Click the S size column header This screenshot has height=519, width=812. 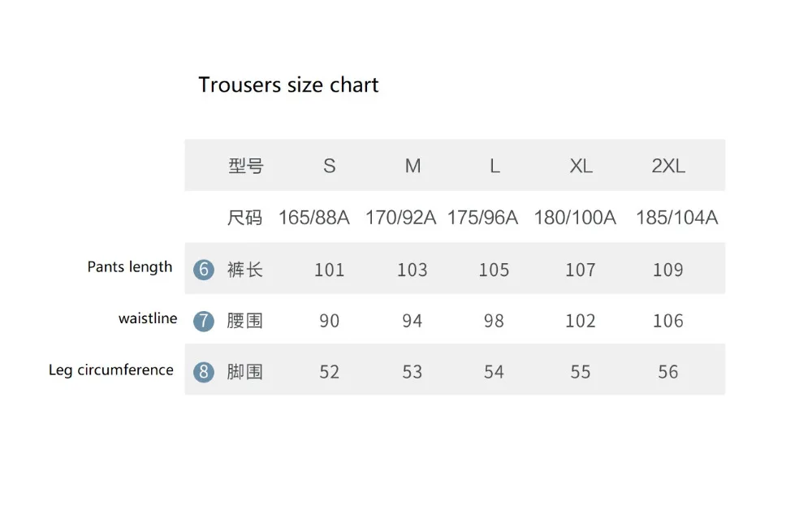(330, 166)
